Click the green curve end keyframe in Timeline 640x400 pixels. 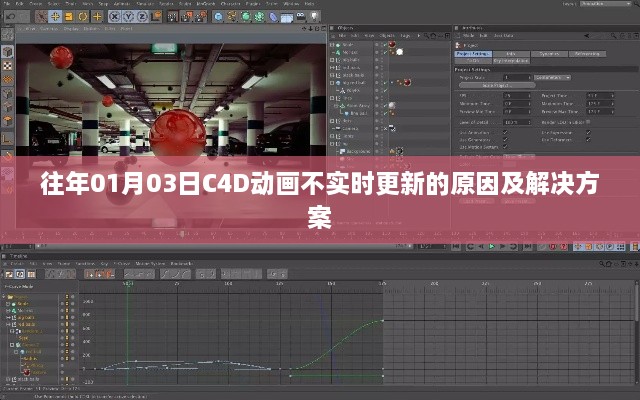coord(382,321)
